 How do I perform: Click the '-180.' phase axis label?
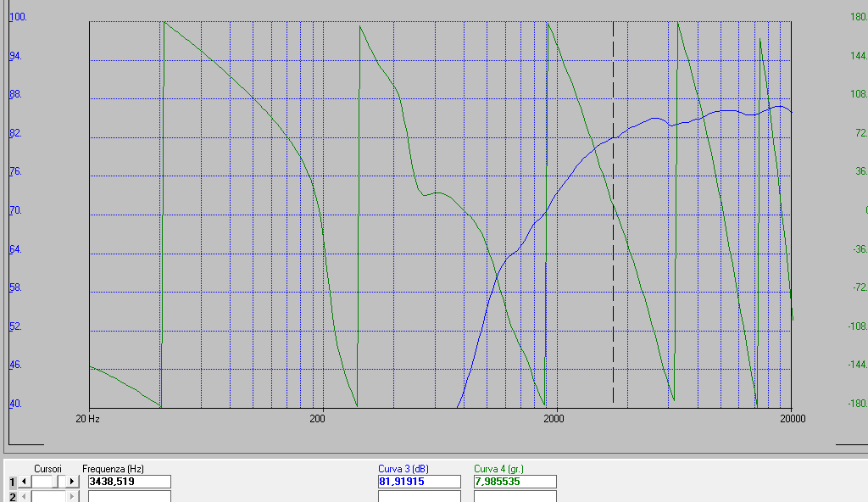click(x=858, y=404)
